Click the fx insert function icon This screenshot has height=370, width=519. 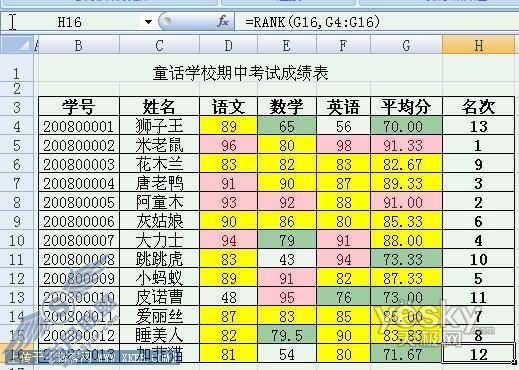pyautogui.click(x=223, y=22)
